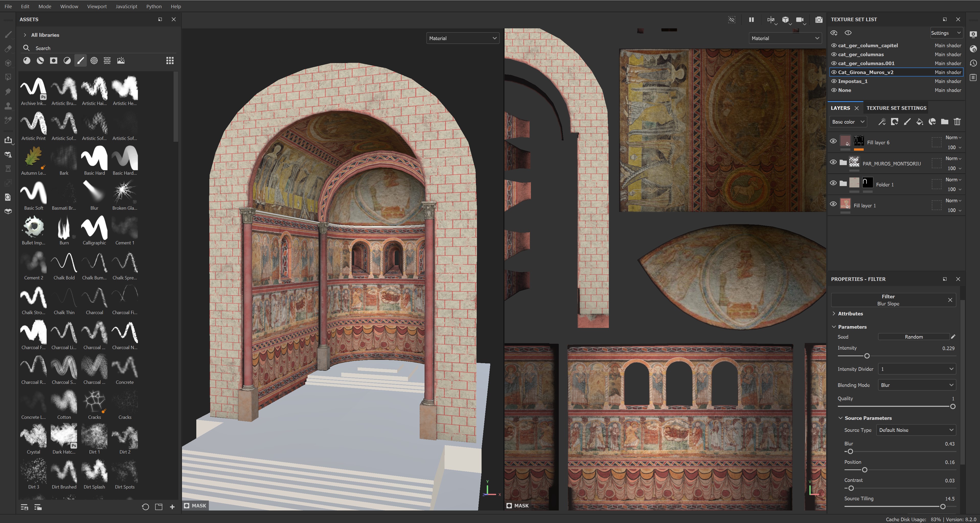Hide the Fill layer 6 layer
This screenshot has width=980, height=523.
pos(833,141)
